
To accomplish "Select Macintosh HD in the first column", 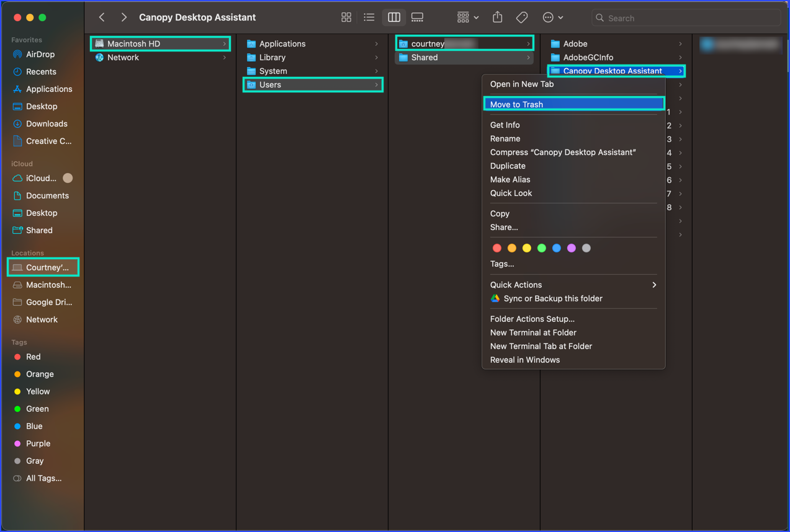I will [161, 44].
